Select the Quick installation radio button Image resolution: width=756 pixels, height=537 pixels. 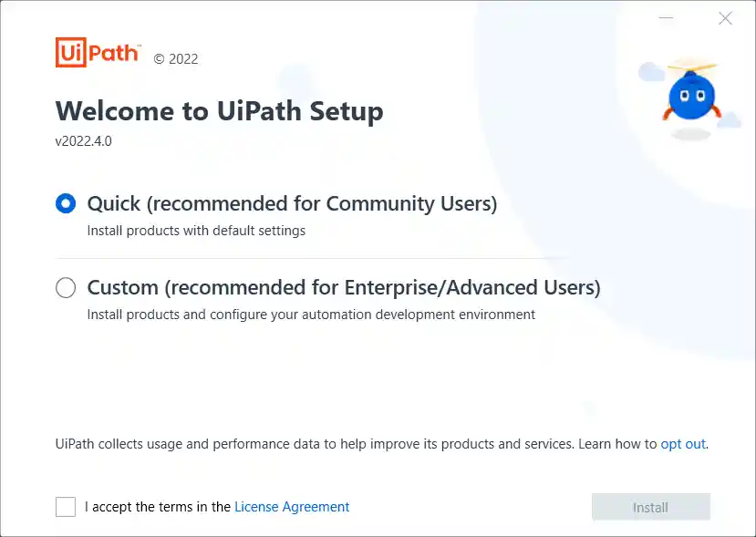[x=66, y=203]
